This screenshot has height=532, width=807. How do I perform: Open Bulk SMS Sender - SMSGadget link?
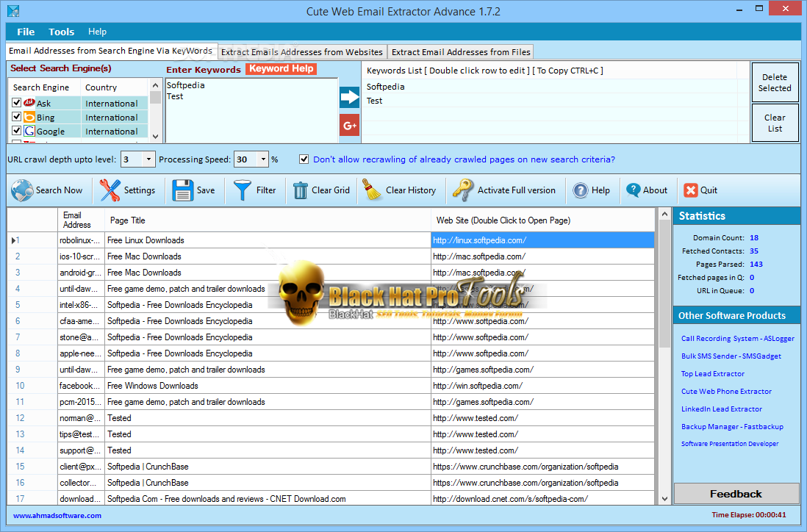731,356
